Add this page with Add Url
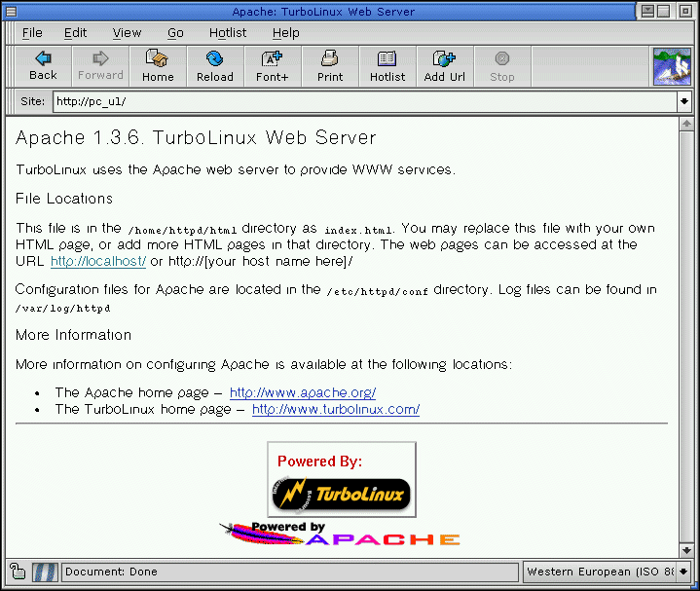700x591 pixels. click(445, 66)
